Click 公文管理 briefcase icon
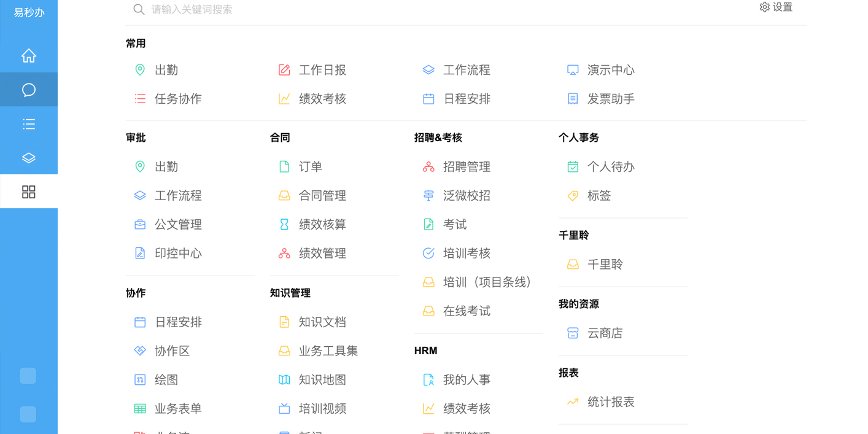The width and height of the screenshot is (868, 434). pos(140,225)
